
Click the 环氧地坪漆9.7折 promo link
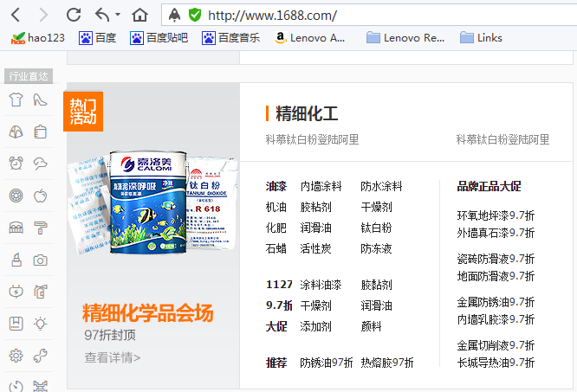[496, 215]
